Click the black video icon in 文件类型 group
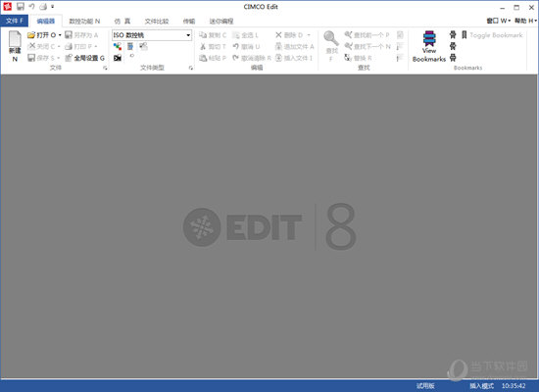 coord(118,58)
